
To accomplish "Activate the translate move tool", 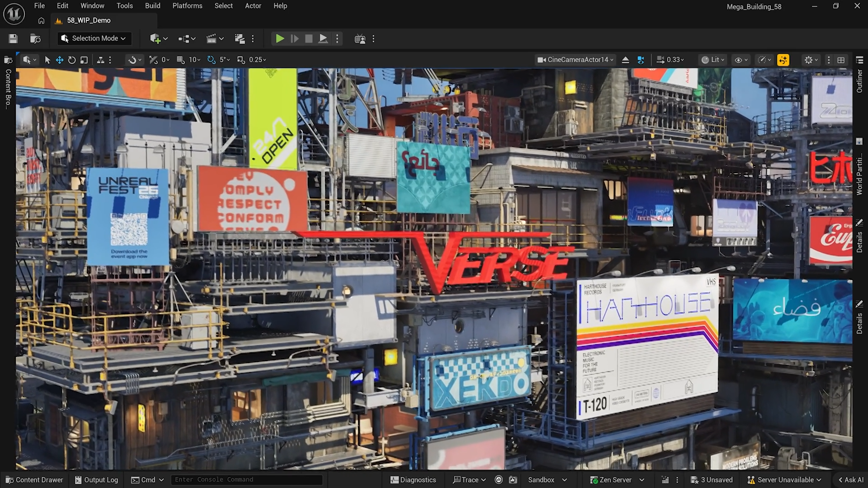I will pyautogui.click(x=59, y=60).
